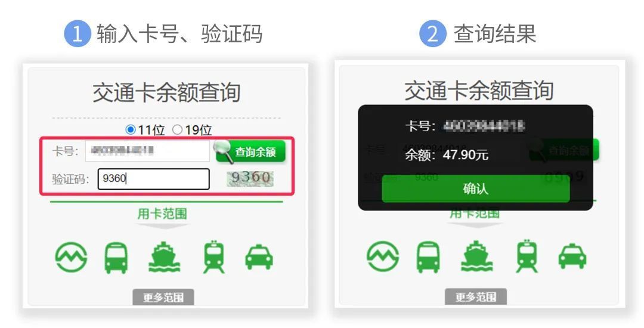This screenshot has height=328, width=644.
Task: Click the taxi icon in left panel
Action: point(259,257)
